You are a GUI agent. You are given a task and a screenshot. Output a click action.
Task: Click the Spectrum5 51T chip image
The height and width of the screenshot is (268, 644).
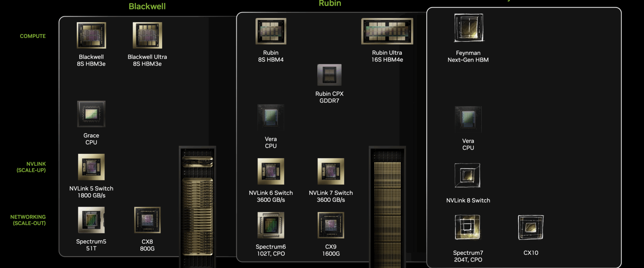pos(91,220)
